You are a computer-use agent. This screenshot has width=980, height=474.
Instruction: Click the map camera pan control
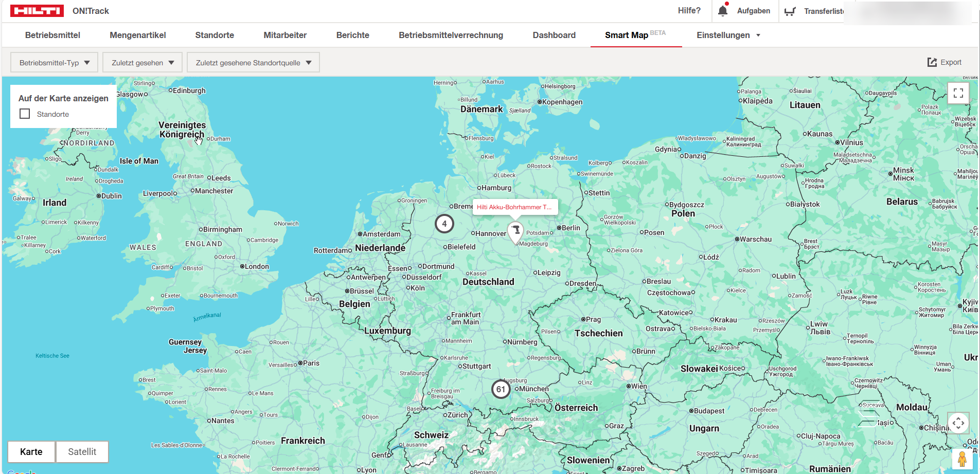point(958,423)
